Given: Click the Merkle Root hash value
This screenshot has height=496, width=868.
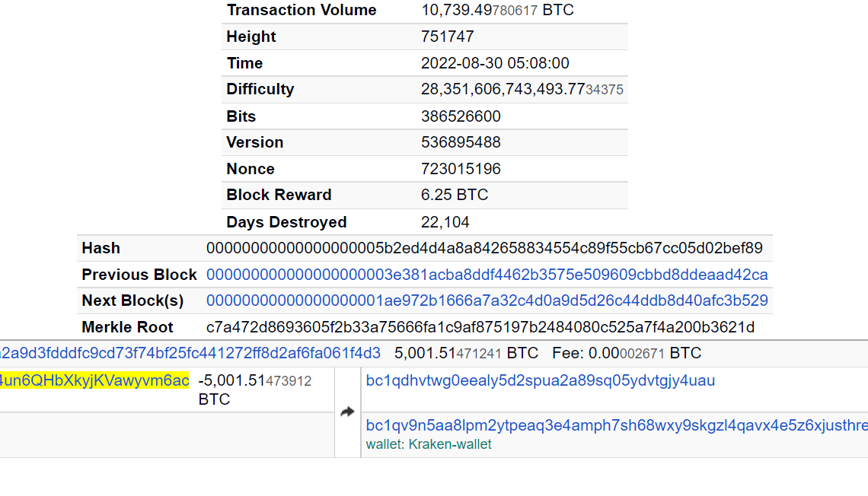Looking at the screenshot, I should click(x=480, y=327).
